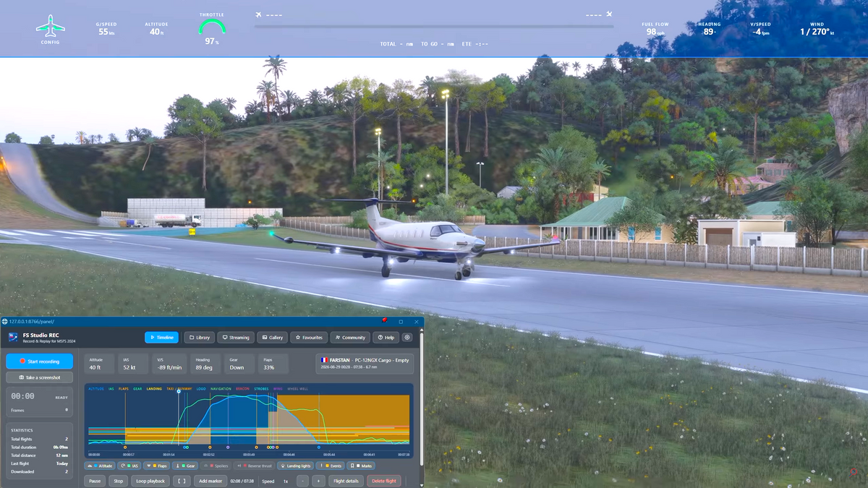This screenshot has height=488, width=868.
Task: Click the 02:08 / 07:38 playback time
Action: (243, 481)
